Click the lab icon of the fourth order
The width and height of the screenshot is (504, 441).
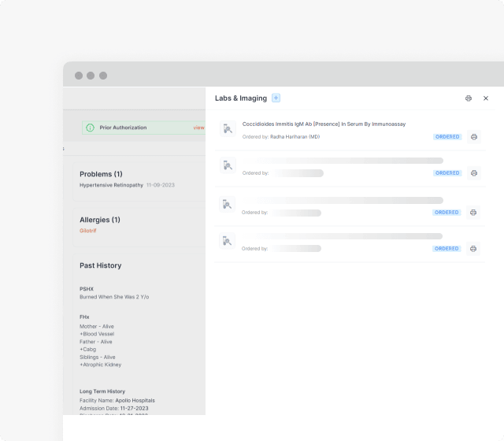pos(228,240)
